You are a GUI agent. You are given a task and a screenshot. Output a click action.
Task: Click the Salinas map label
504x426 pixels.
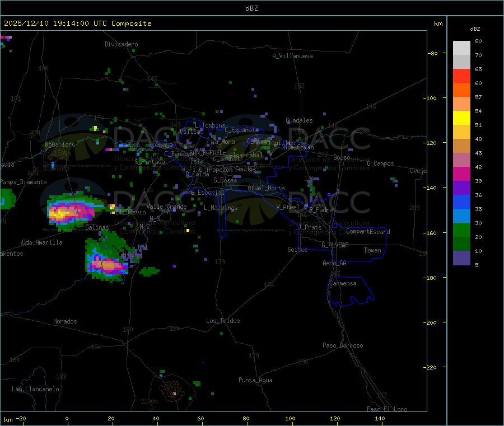(97, 227)
